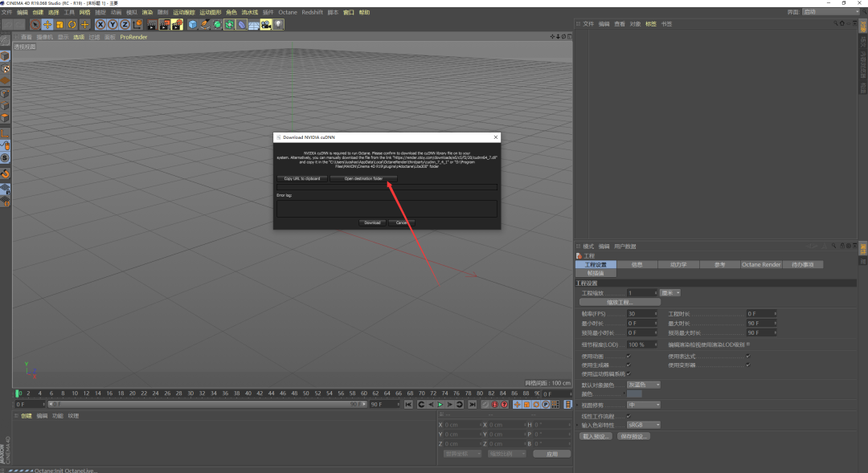868x473 pixels.
Task: Switch to the Octane Render tab
Action: [761, 264]
